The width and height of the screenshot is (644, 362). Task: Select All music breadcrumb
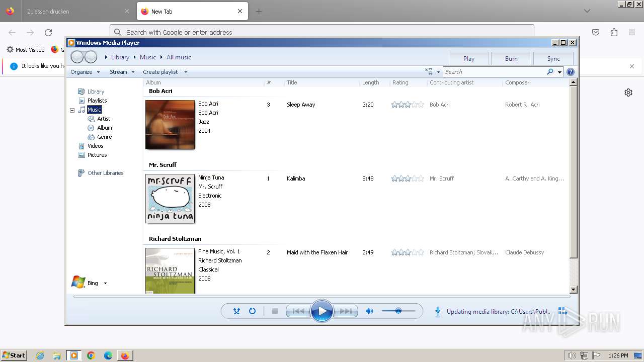point(179,57)
